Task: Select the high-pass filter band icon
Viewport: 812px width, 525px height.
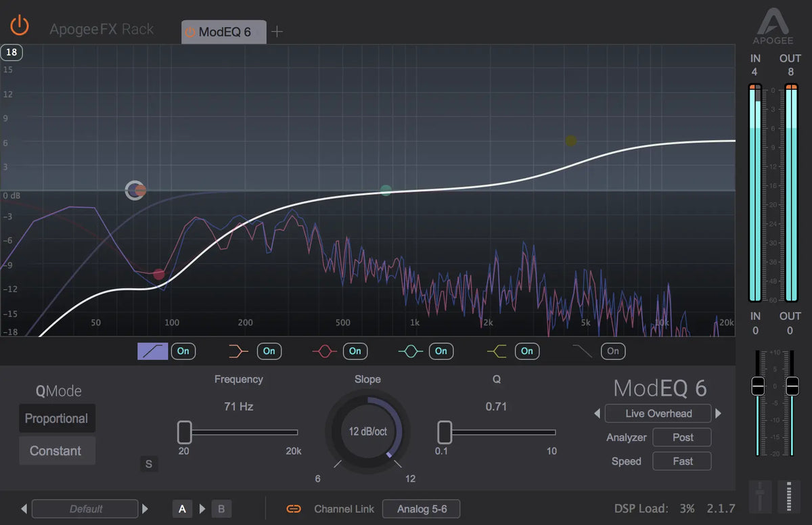Action: [152, 350]
